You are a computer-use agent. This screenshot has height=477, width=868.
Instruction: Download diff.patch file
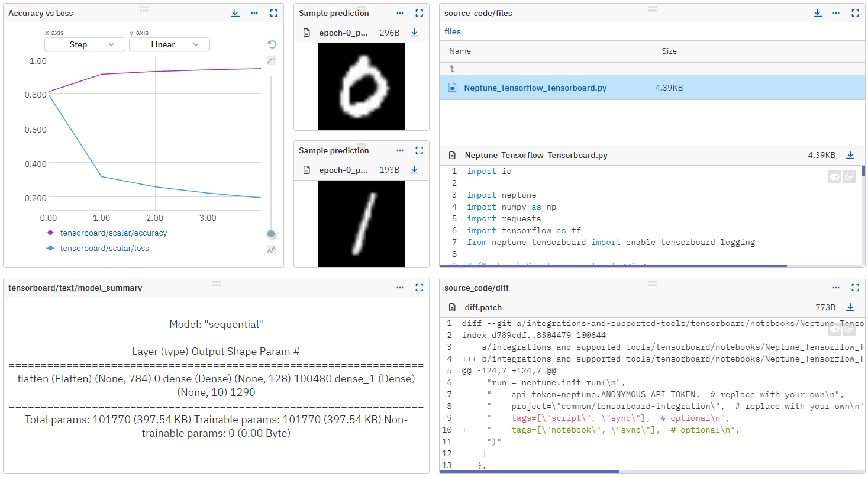(x=850, y=307)
